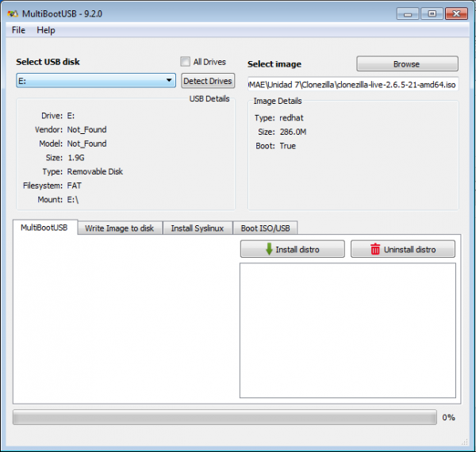Click the 'Drive:' label
Image resolution: width=476 pixels, height=452 pixels.
pyautogui.click(x=52, y=116)
